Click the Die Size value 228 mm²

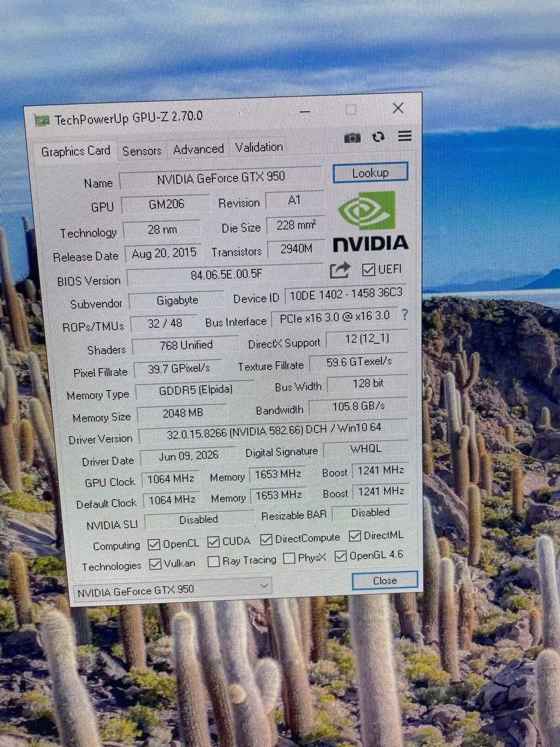coord(296,225)
